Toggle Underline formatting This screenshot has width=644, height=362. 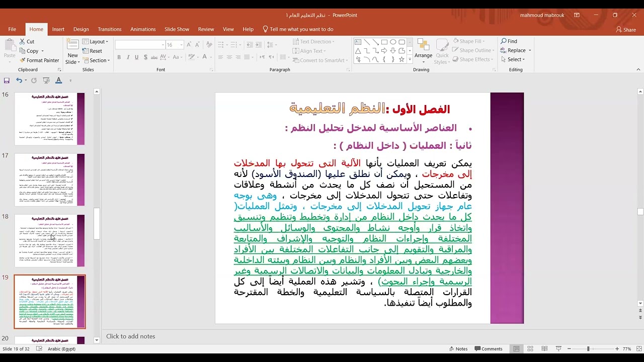coord(137,57)
